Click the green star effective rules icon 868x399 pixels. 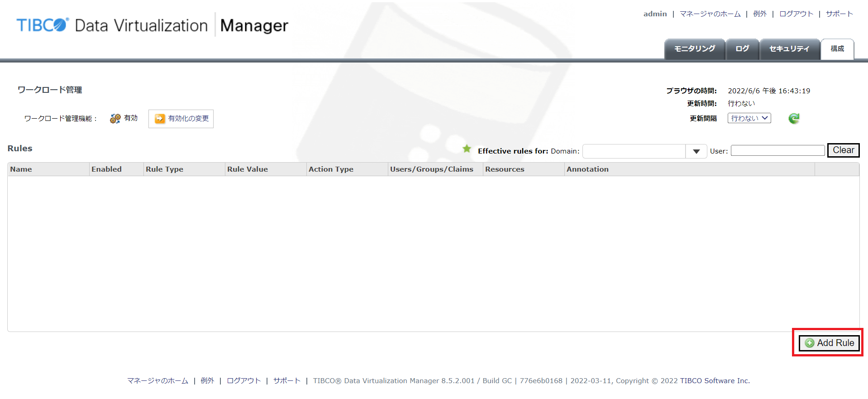pos(467,149)
